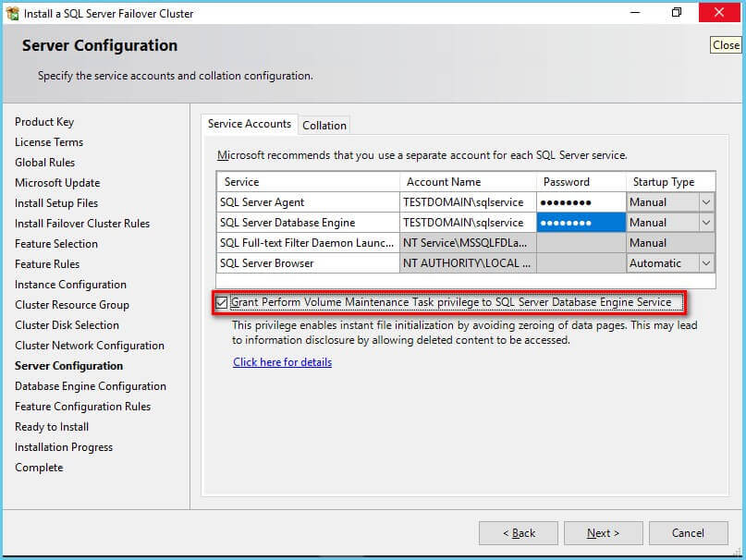Click the Next button
This screenshot has width=746, height=560.
[603, 532]
